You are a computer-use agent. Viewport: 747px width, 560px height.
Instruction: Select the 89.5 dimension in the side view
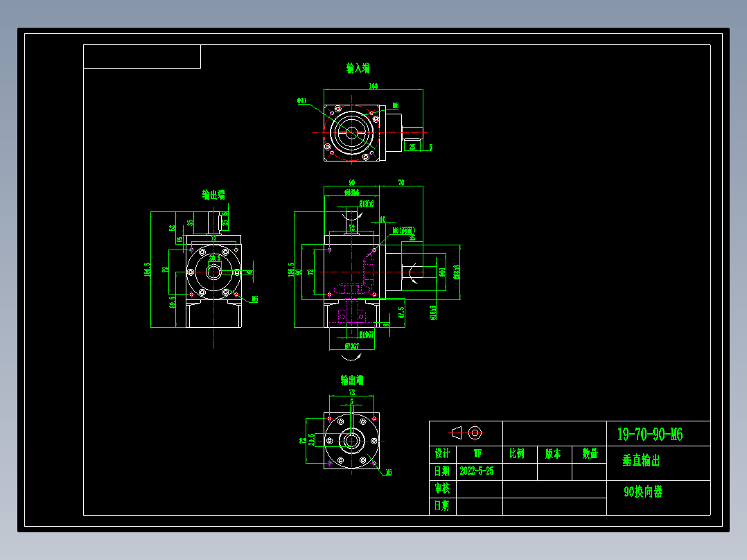173,302
